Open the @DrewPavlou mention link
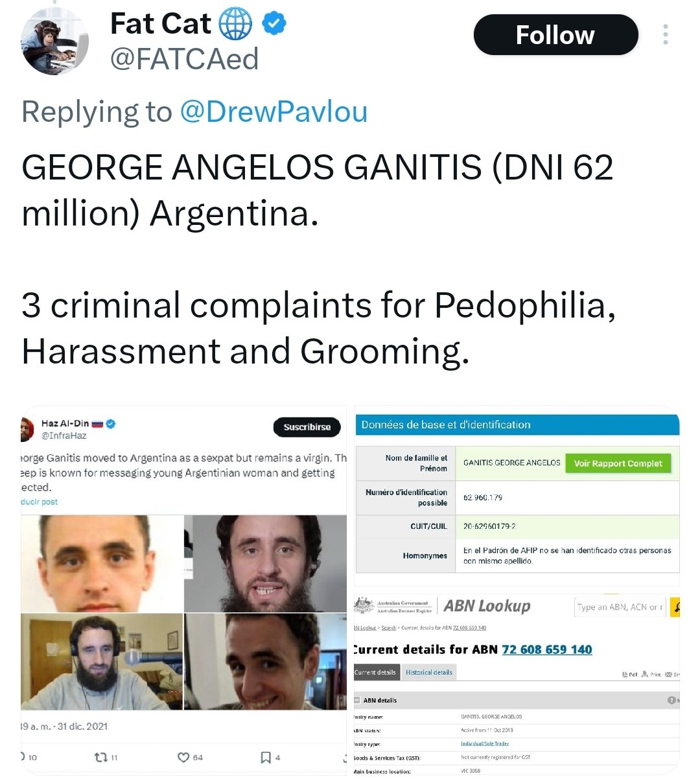This screenshot has width=700, height=779. (274, 111)
